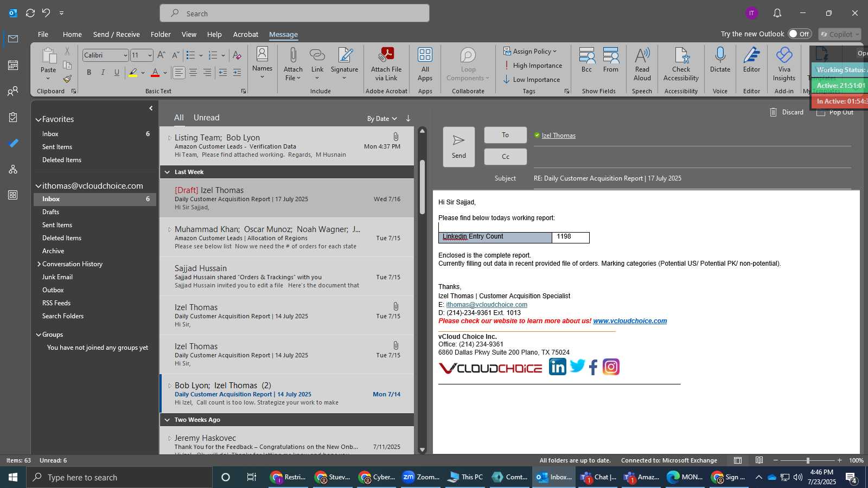Click the ithomas@vcloudchoice.com email link

(x=487, y=305)
